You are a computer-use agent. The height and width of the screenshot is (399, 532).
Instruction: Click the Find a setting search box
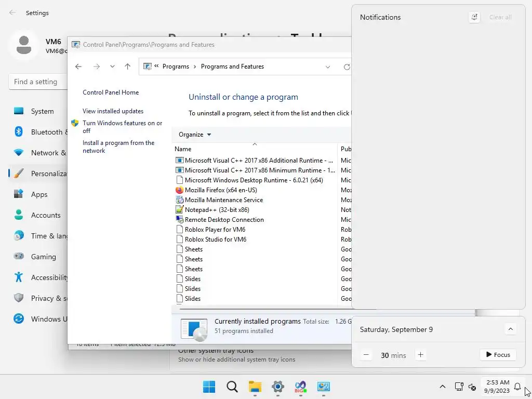tap(38, 82)
